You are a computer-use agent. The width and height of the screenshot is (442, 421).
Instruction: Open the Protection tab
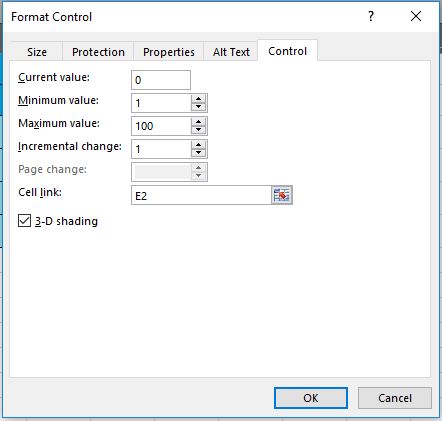point(98,52)
